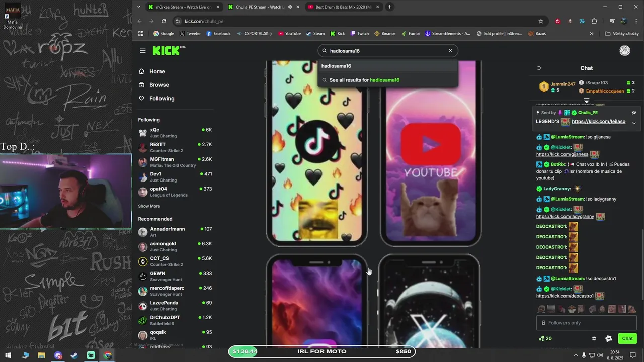Open the user profile avatar menu

(625, 51)
